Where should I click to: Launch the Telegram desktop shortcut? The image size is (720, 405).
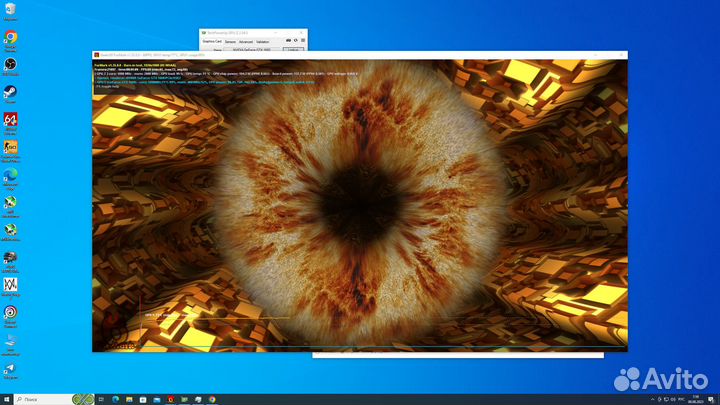10,371
